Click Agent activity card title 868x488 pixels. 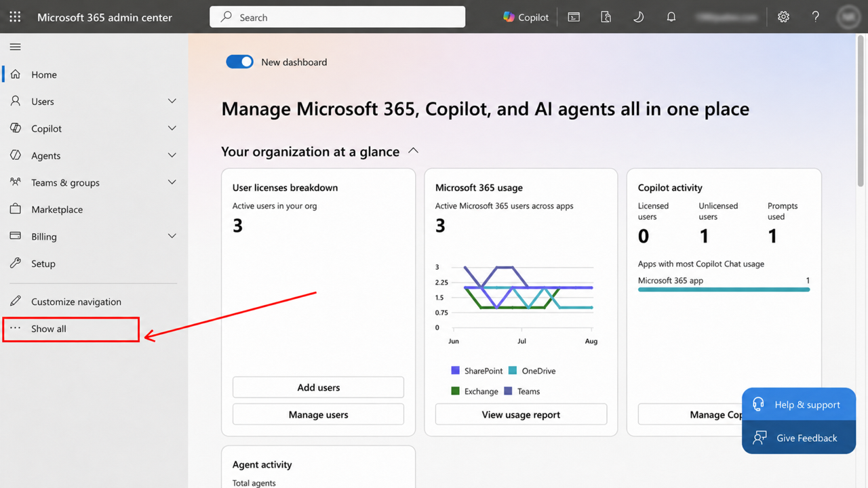(262, 465)
